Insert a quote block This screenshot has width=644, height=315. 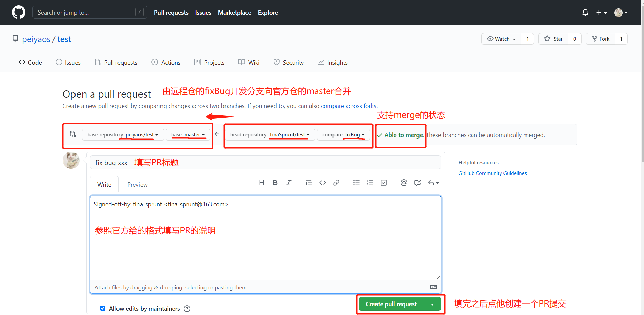[309, 183]
